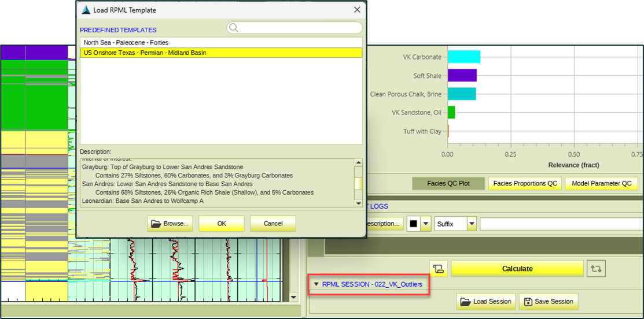Switch to Facies Proportions QC

[524, 183]
